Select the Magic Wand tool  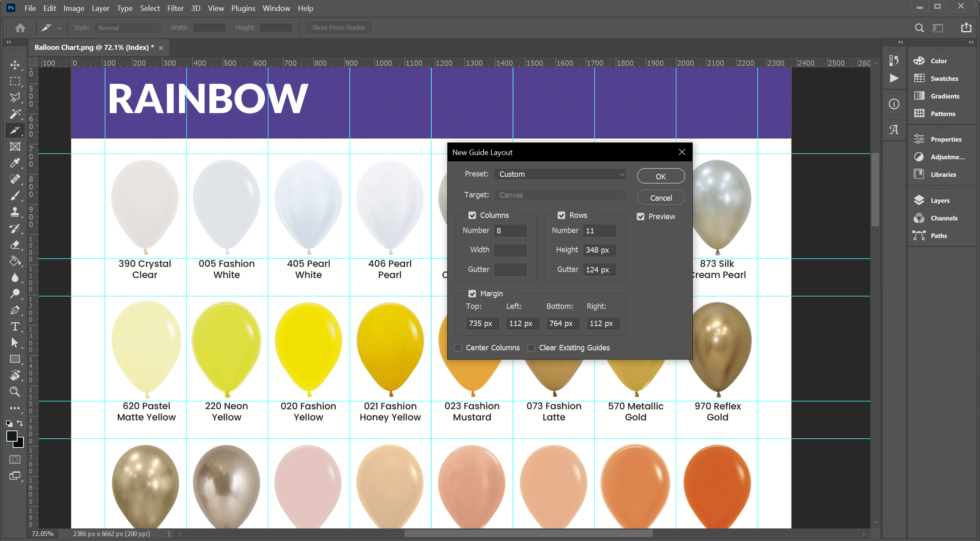(15, 114)
